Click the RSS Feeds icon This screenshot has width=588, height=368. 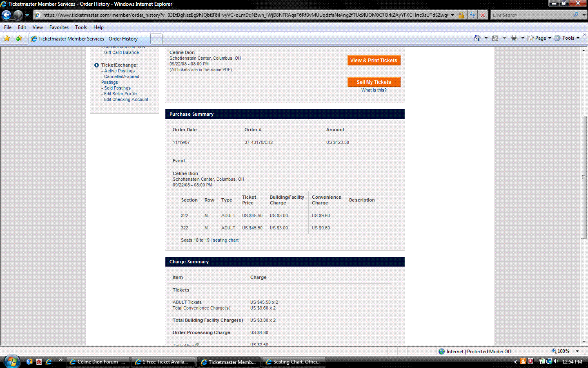point(495,38)
